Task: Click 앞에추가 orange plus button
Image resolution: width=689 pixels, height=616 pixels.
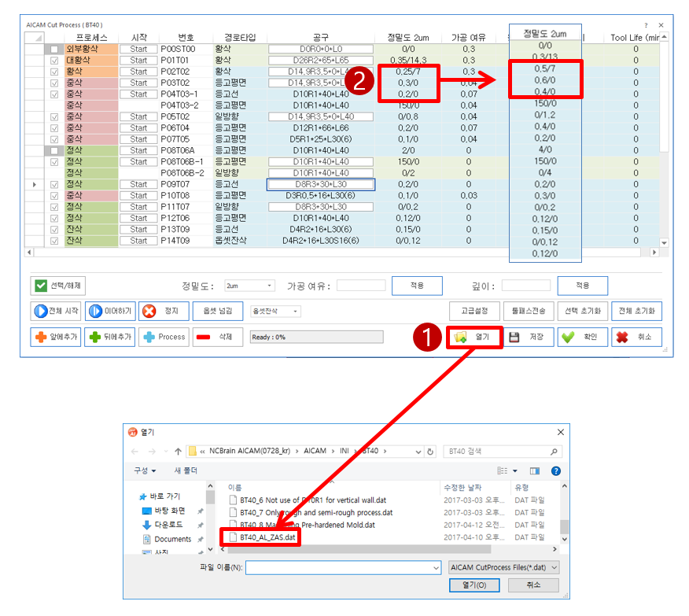Action: [55, 337]
